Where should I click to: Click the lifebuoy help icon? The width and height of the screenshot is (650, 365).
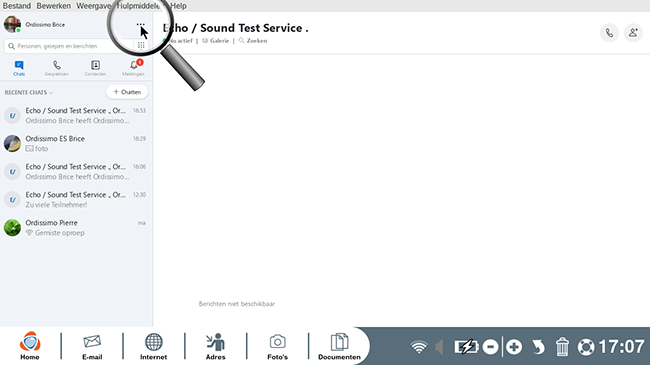pos(586,347)
